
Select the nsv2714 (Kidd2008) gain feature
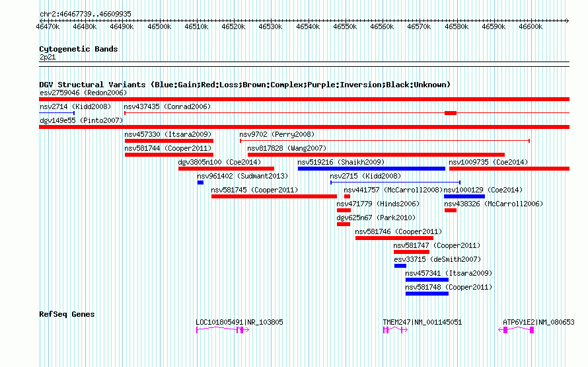[57, 113]
